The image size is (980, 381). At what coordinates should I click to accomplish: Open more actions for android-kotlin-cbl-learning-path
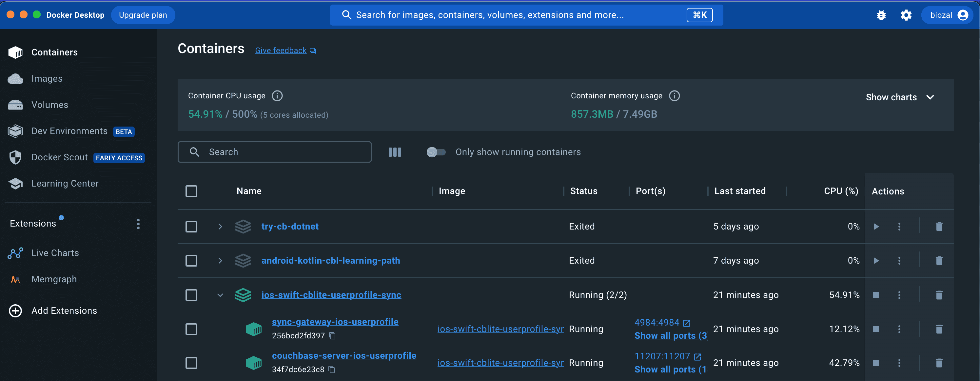pyautogui.click(x=899, y=261)
